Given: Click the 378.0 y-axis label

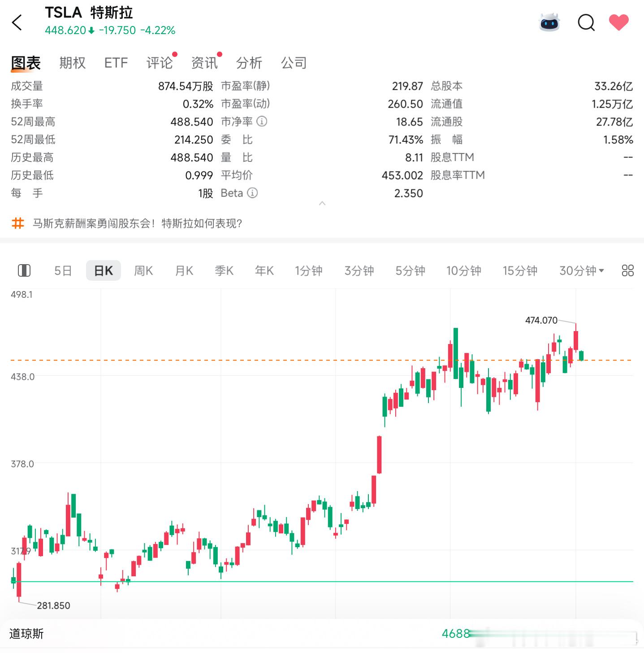Looking at the screenshot, I should 22,464.
